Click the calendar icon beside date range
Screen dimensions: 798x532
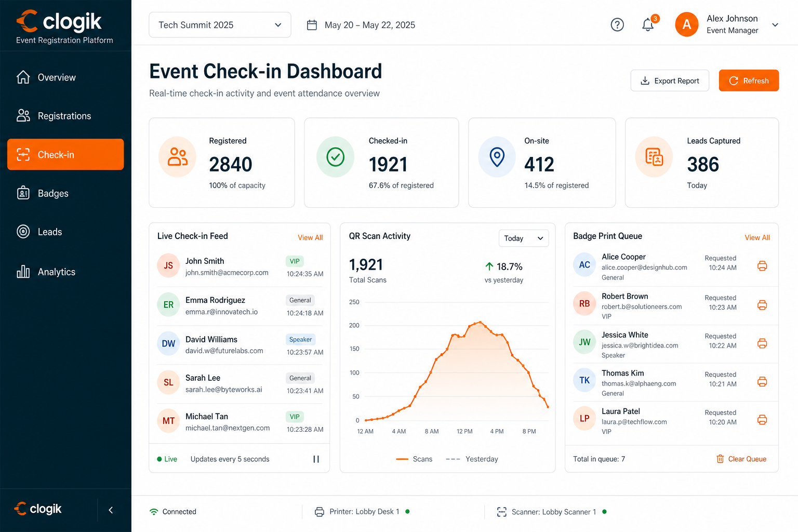pos(312,25)
